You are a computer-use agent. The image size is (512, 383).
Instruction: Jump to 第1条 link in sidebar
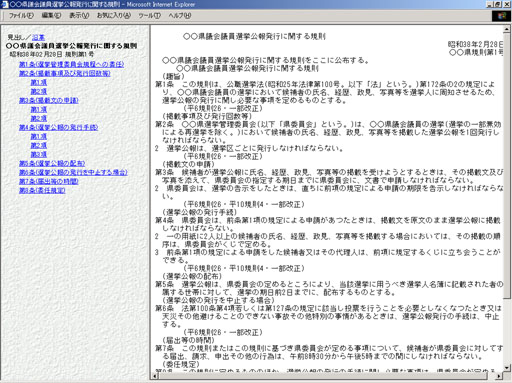(71, 64)
